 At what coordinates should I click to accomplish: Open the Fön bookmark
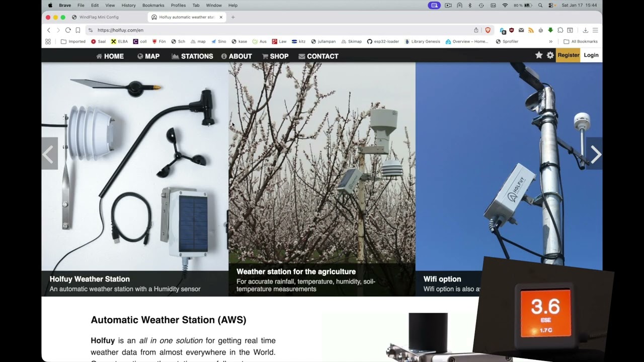(x=158, y=42)
